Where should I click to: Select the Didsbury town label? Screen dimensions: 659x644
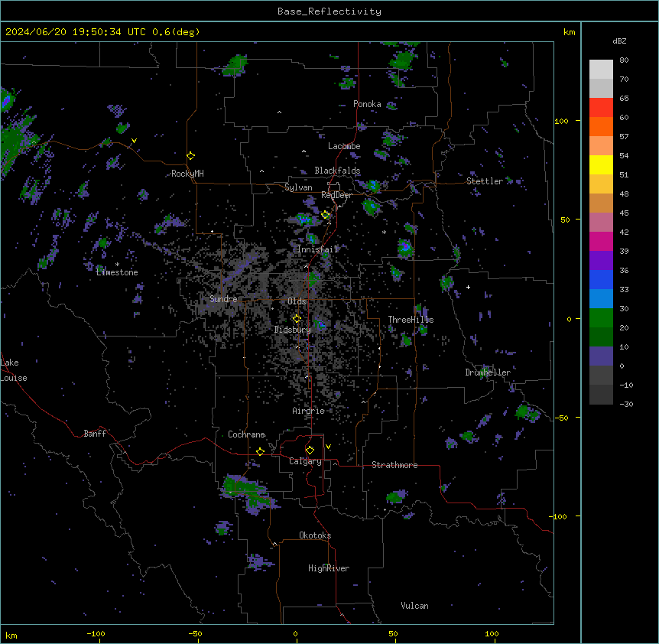[x=293, y=330]
